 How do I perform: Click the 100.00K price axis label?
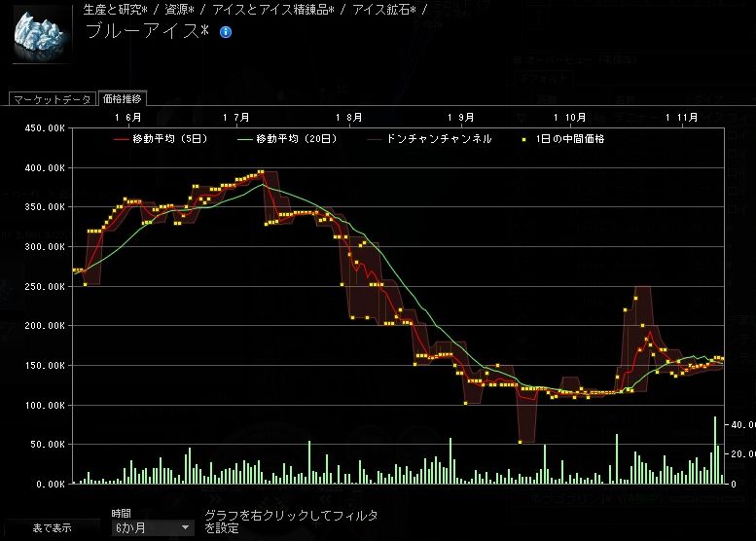[x=45, y=406]
